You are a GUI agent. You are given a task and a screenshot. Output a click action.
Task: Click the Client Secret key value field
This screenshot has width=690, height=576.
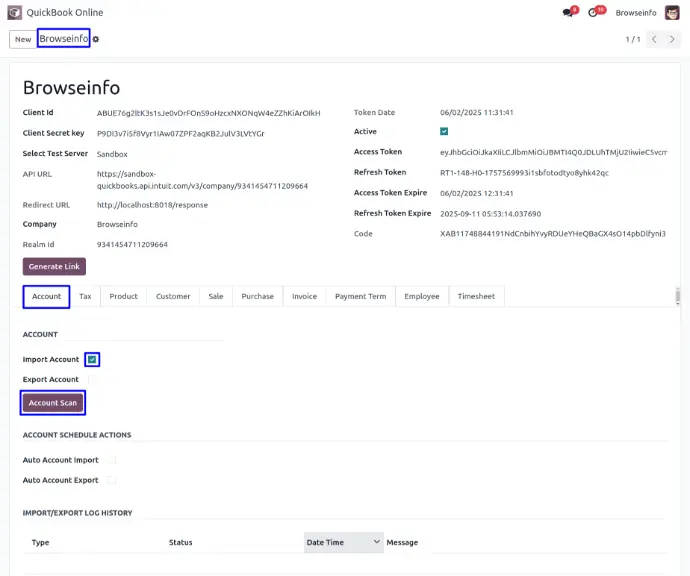pos(180,133)
